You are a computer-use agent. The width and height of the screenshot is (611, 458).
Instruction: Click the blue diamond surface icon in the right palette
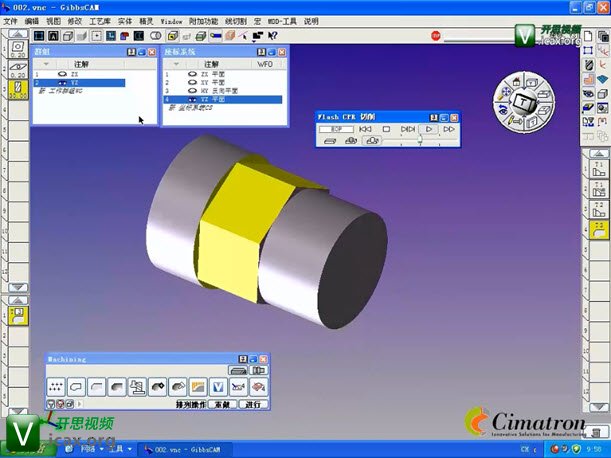point(602,79)
